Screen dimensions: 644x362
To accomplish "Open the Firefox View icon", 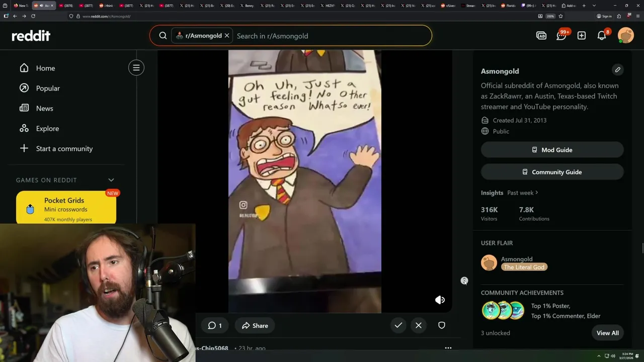I will point(5,6).
